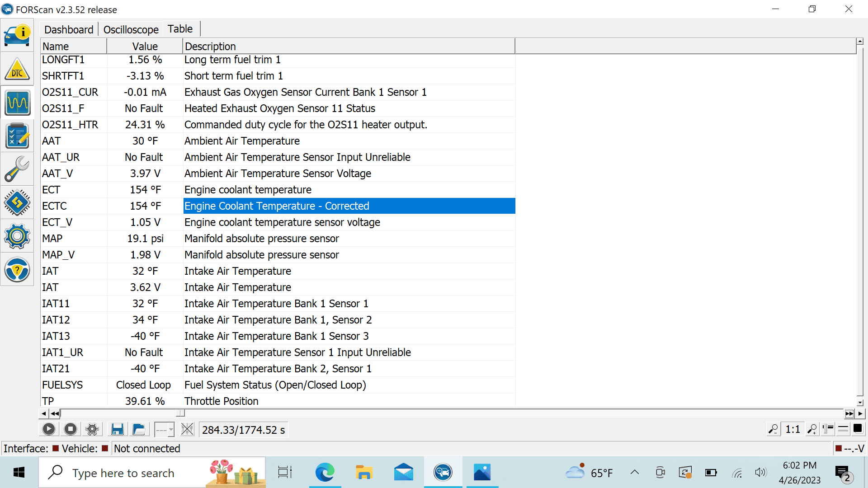This screenshot has height=488, width=868.
Task: Select the MAP 19.1 psi row
Action: [278, 239]
